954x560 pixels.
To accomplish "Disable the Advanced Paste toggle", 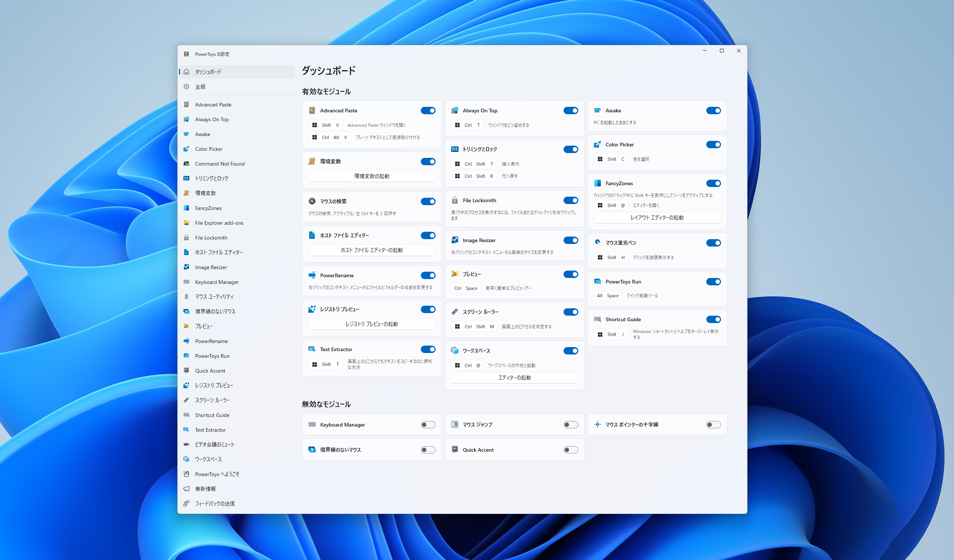I will click(428, 111).
